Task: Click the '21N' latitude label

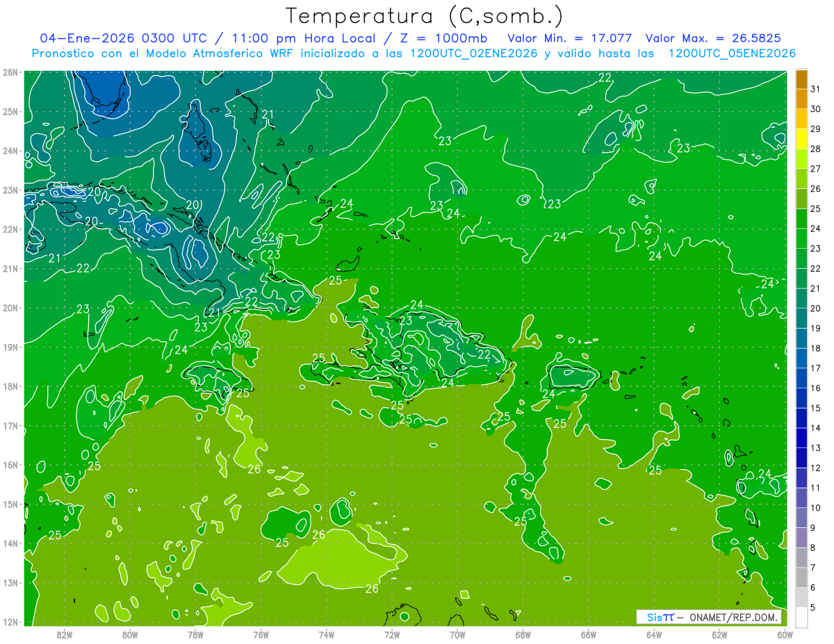Action: click(x=10, y=269)
